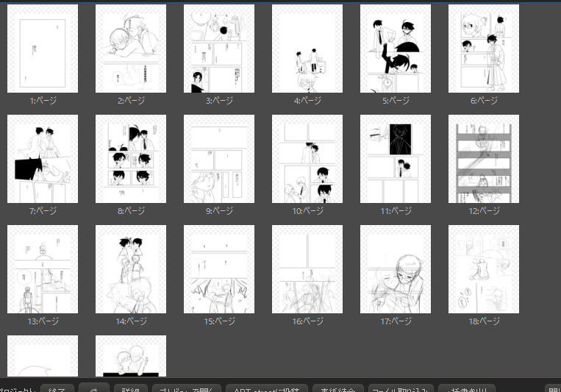Select the page 13 thumbnail
The height and width of the screenshot is (392, 561).
click(43, 269)
